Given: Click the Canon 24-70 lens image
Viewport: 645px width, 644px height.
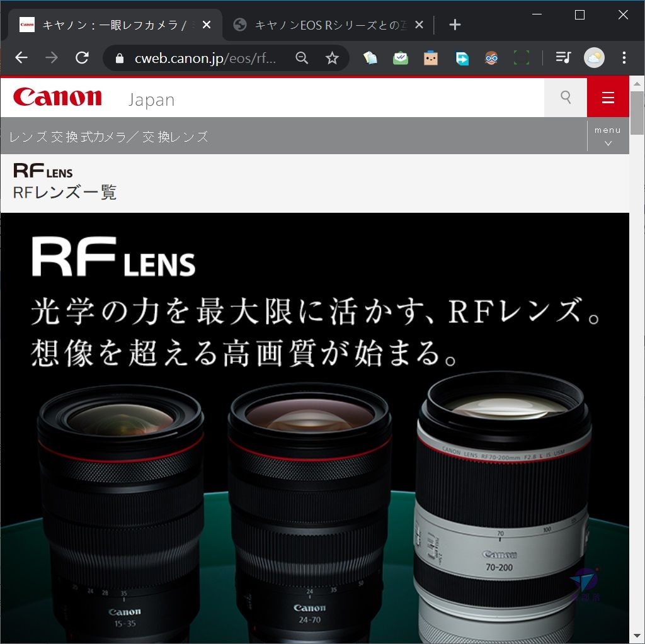Looking at the screenshot, I should click(x=309, y=512).
